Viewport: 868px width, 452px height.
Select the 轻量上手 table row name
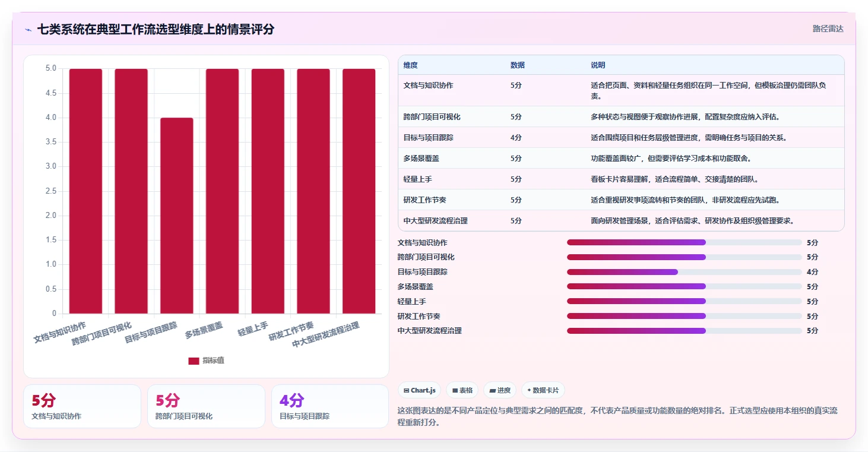[x=418, y=179]
